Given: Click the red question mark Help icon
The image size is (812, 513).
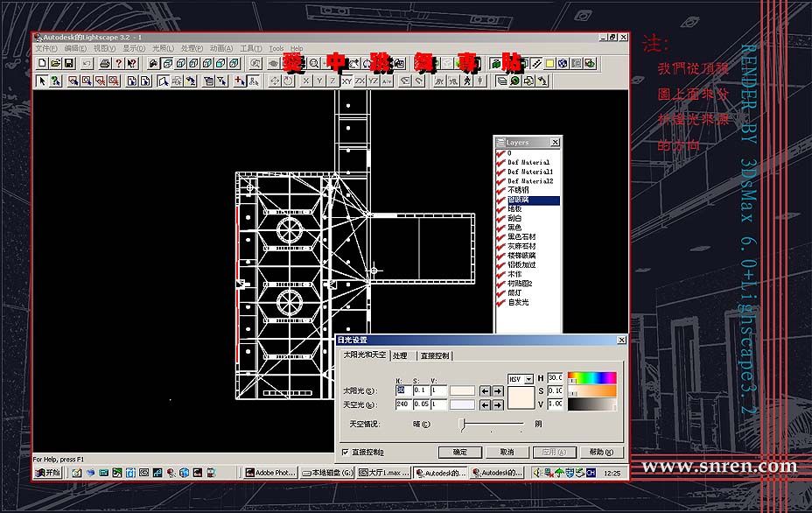Looking at the screenshot, I should pos(119,63).
